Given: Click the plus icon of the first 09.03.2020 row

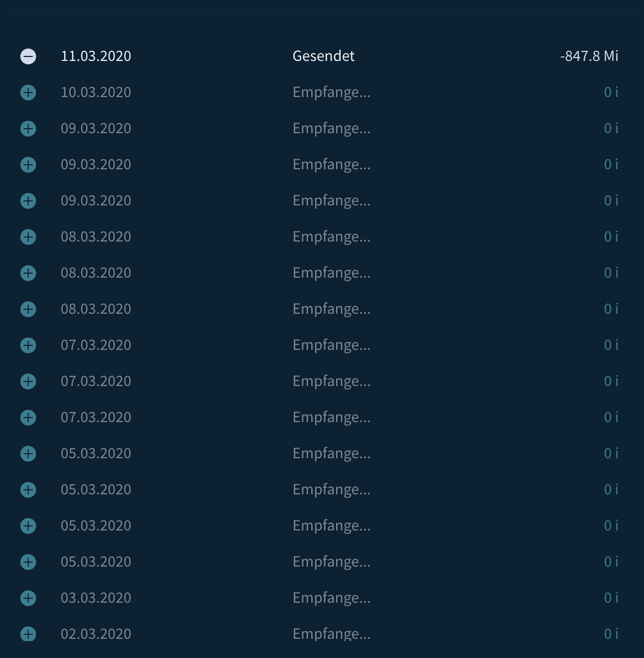Looking at the screenshot, I should (x=28, y=129).
